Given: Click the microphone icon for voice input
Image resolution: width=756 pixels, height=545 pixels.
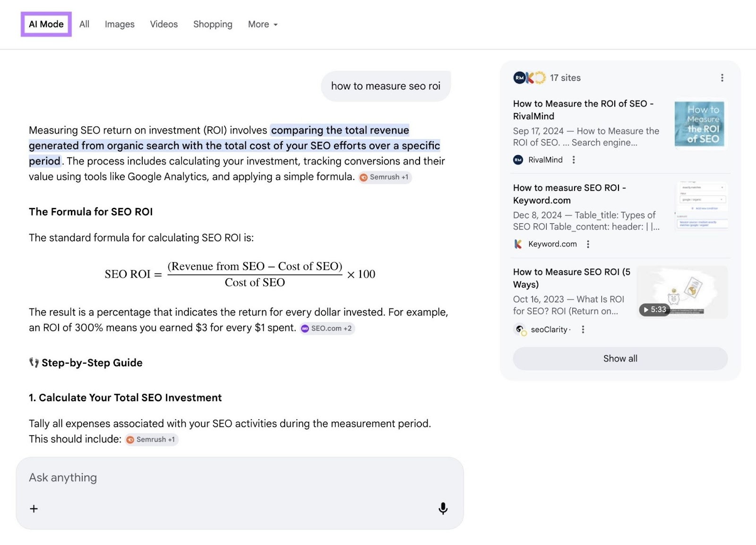Looking at the screenshot, I should (443, 509).
